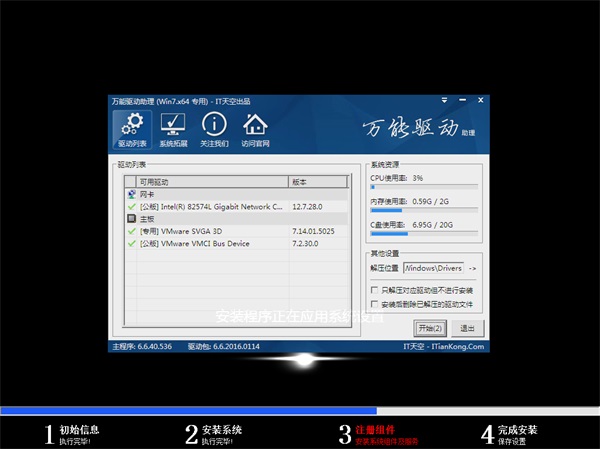Click the green checkmark for VMware SVGA 3D
Image resolution: width=600 pixels, height=449 pixels.
131,230
